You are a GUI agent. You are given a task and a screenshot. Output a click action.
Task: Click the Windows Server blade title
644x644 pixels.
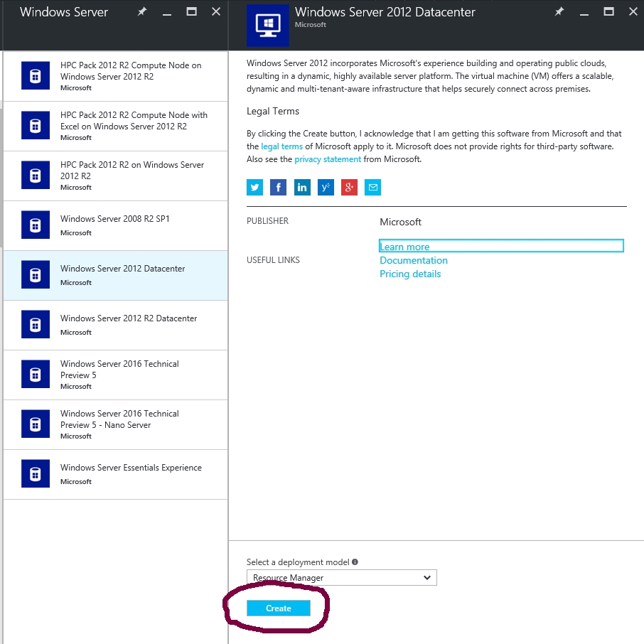click(64, 12)
